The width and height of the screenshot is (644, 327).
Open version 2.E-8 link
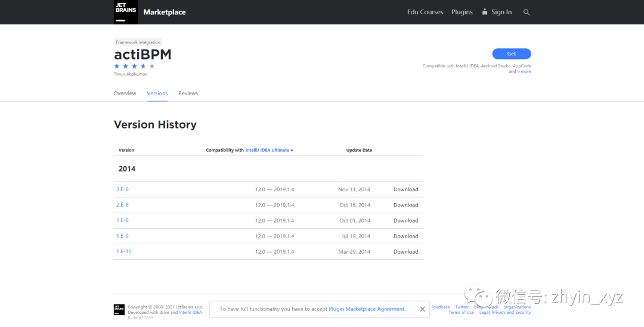pos(122,205)
